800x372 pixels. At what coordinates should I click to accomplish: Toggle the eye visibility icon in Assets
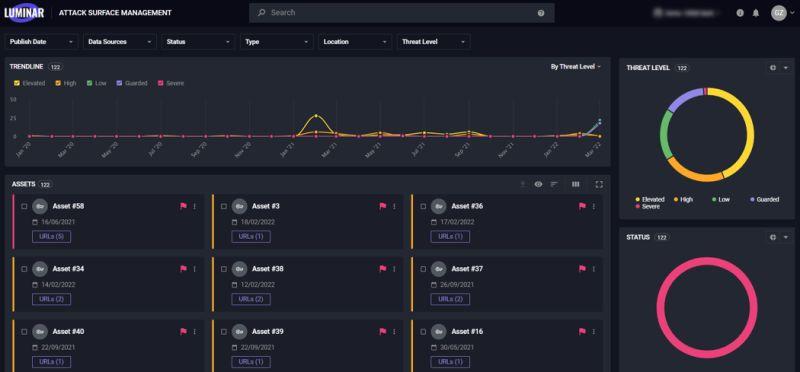tap(538, 184)
